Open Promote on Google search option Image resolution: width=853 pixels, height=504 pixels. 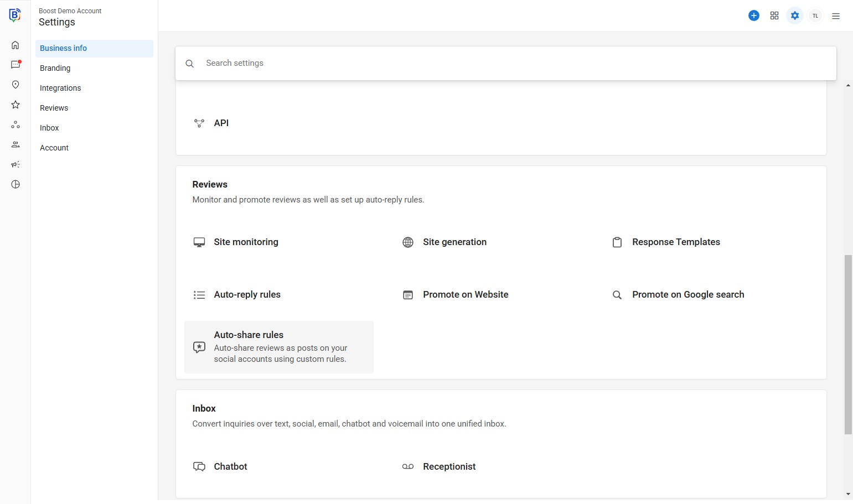(687, 294)
